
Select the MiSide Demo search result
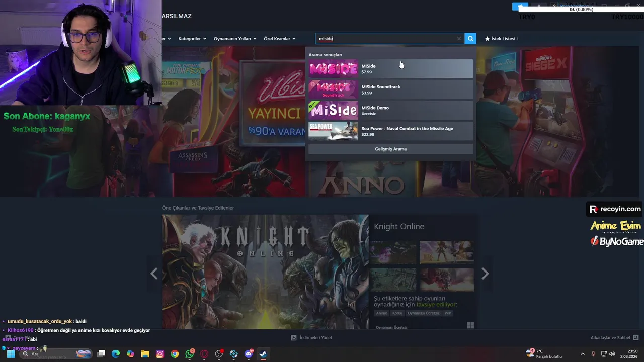[x=390, y=111]
